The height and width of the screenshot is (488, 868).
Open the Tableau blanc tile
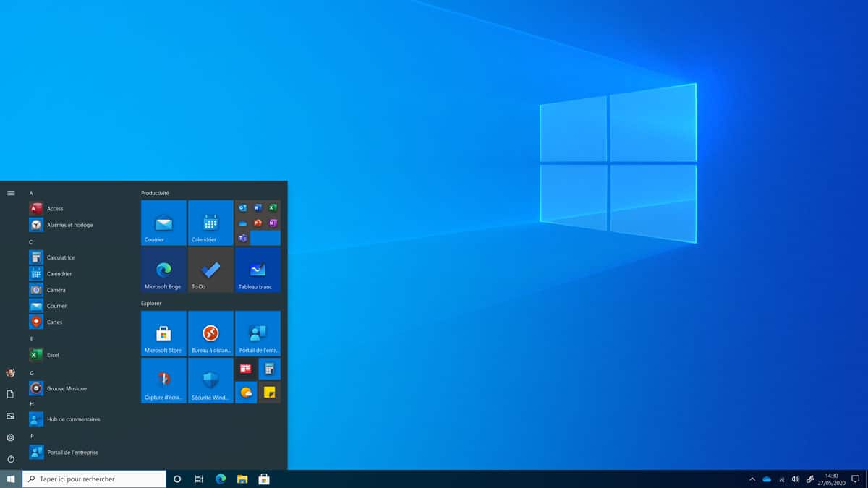coord(258,270)
